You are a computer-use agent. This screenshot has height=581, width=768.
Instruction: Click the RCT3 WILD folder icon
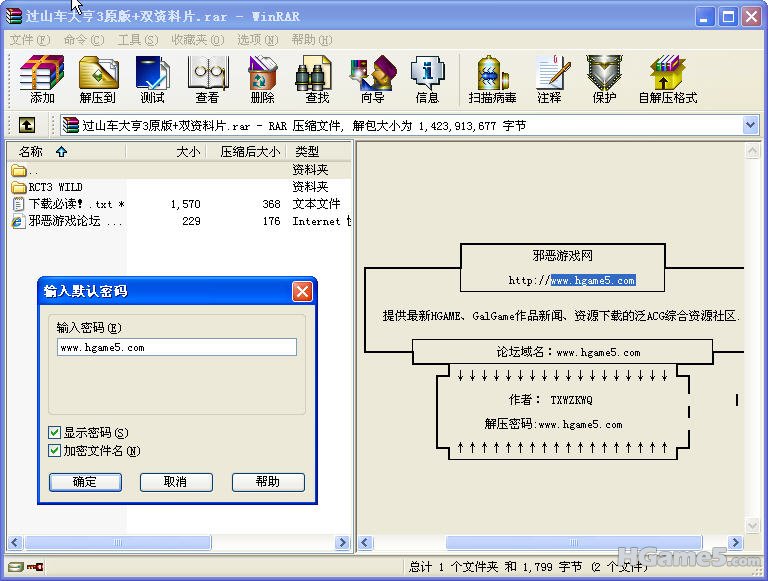[x=19, y=187]
